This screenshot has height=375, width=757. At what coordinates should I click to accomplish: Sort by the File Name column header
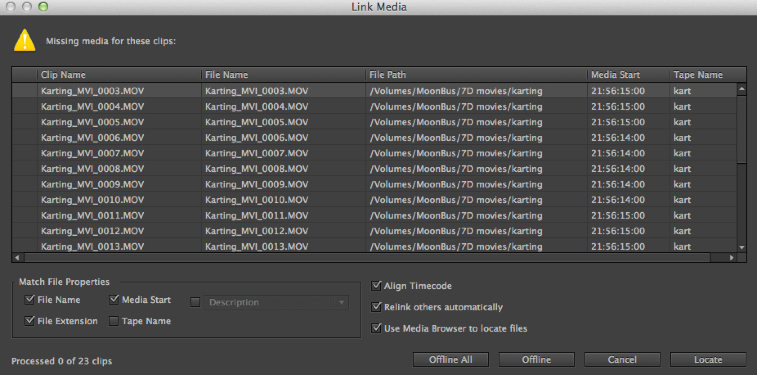click(283, 75)
